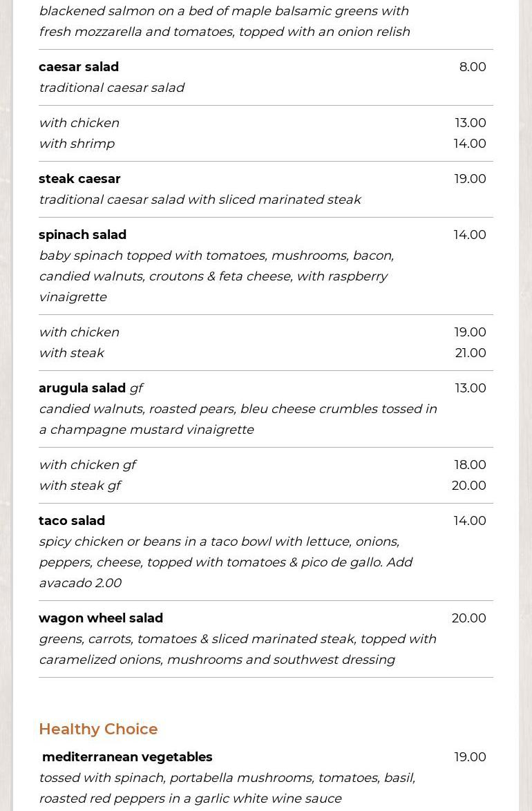Click the wagon wheel salad 20.00 price

[468, 618]
